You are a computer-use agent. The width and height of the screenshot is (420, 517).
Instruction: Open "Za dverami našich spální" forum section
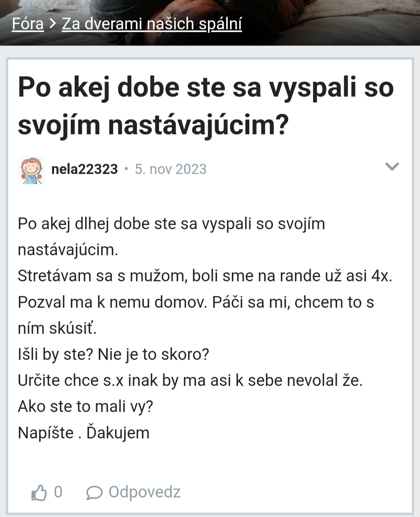[152, 24]
